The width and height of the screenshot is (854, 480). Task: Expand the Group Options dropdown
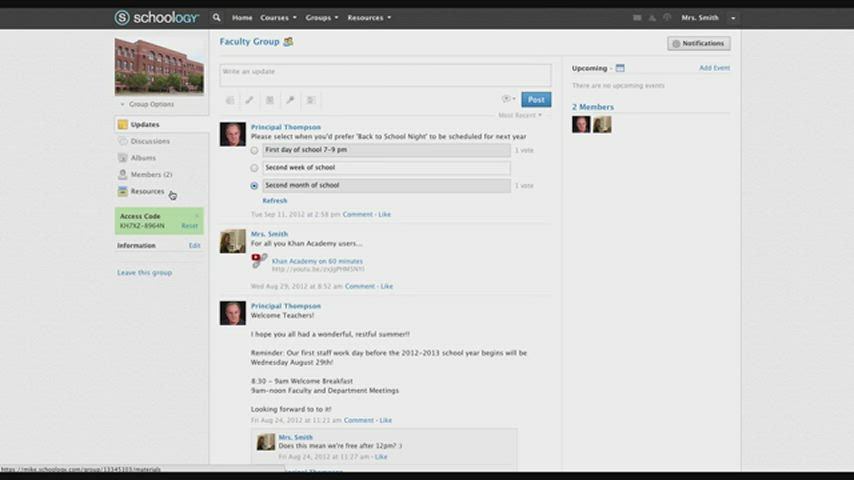(x=147, y=104)
